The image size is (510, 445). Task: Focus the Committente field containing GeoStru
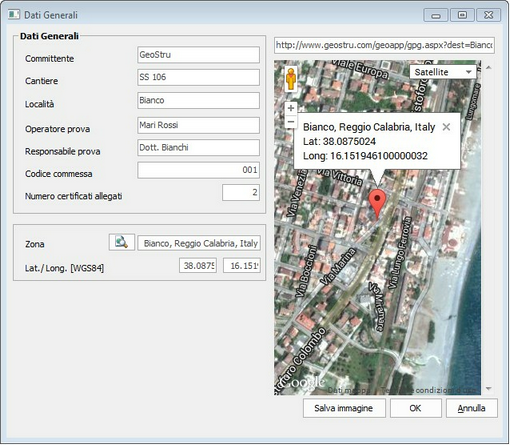[198, 55]
